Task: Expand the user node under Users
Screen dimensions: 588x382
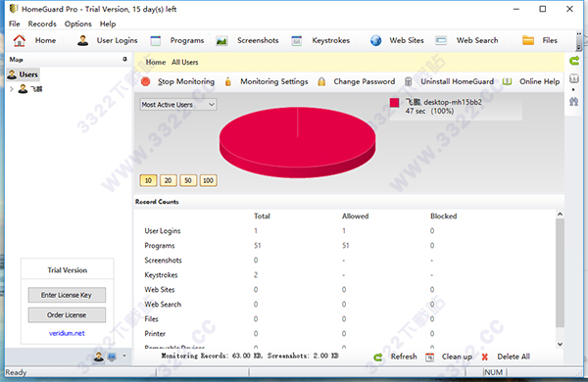Action: [11, 89]
